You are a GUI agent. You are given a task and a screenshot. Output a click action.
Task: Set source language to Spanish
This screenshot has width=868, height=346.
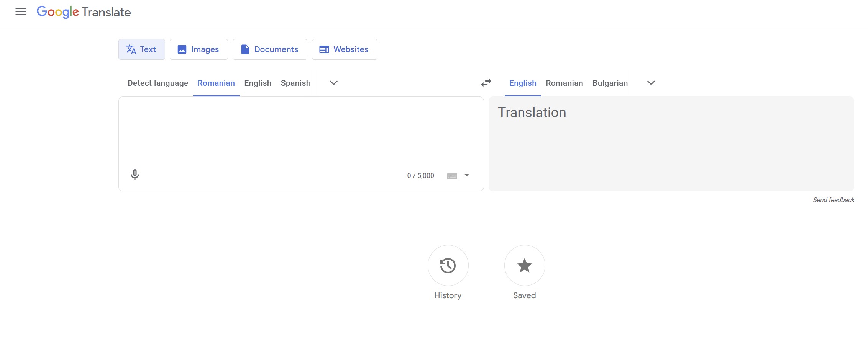[x=295, y=83]
